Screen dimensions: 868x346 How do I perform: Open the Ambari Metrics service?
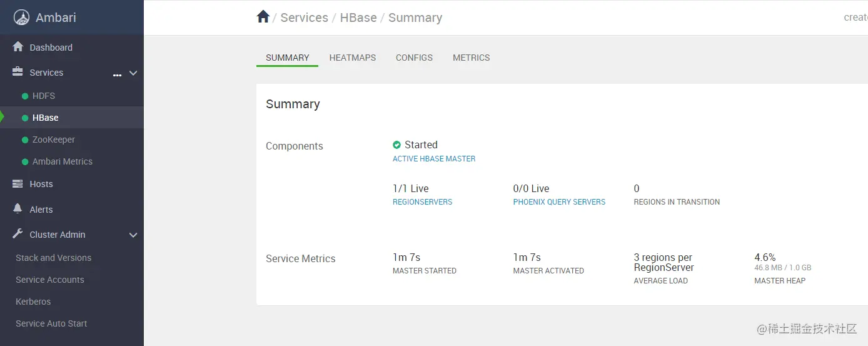(x=63, y=161)
